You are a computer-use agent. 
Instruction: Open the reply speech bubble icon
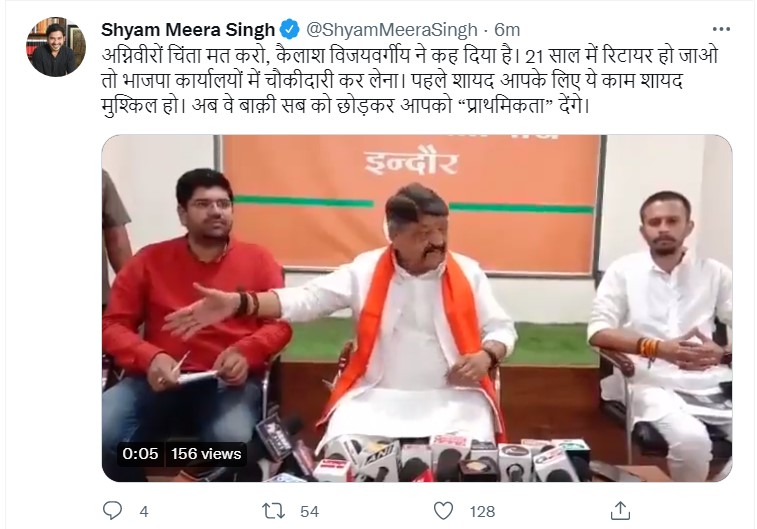[x=112, y=511]
